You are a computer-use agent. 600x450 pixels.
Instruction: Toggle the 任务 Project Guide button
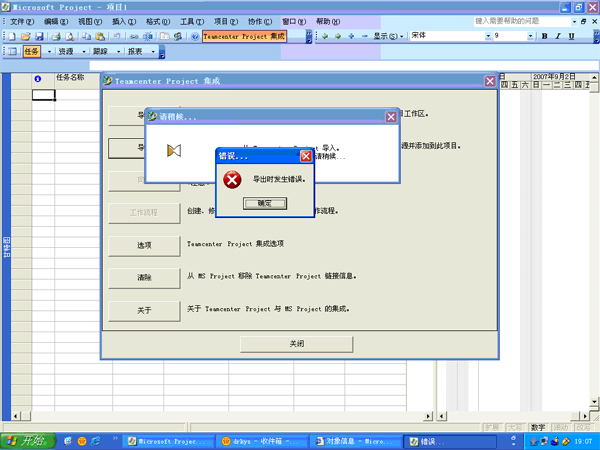31,51
